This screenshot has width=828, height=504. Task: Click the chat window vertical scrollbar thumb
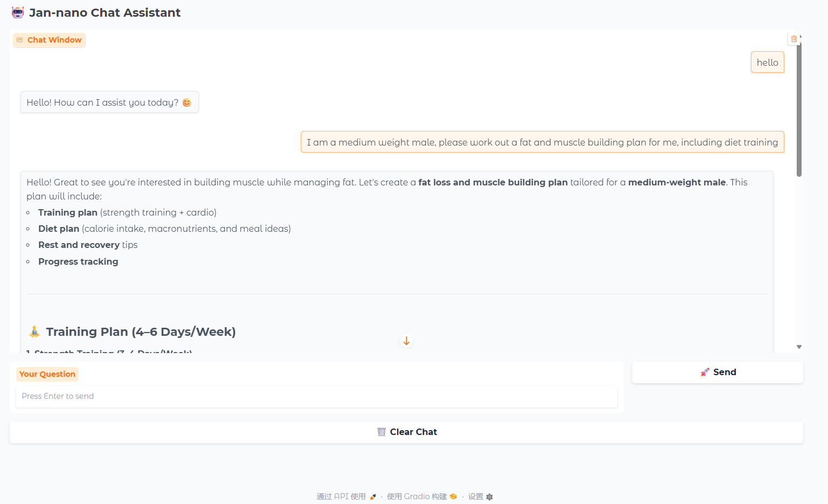(x=799, y=108)
